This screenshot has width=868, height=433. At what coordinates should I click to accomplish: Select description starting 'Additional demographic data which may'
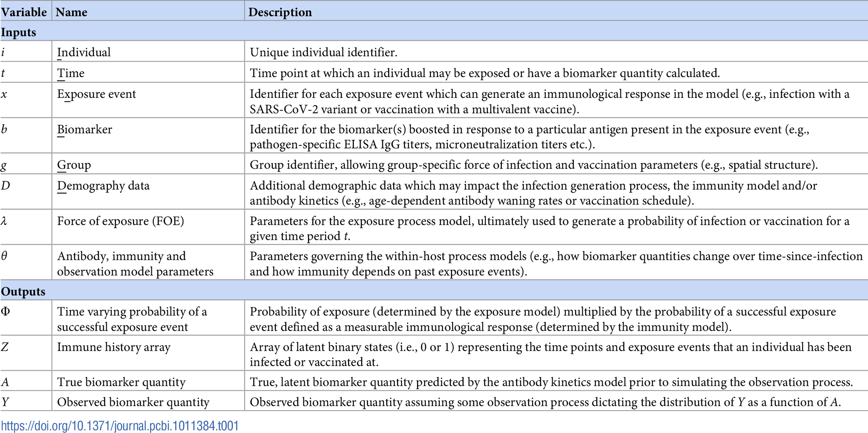[x=534, y=193]
